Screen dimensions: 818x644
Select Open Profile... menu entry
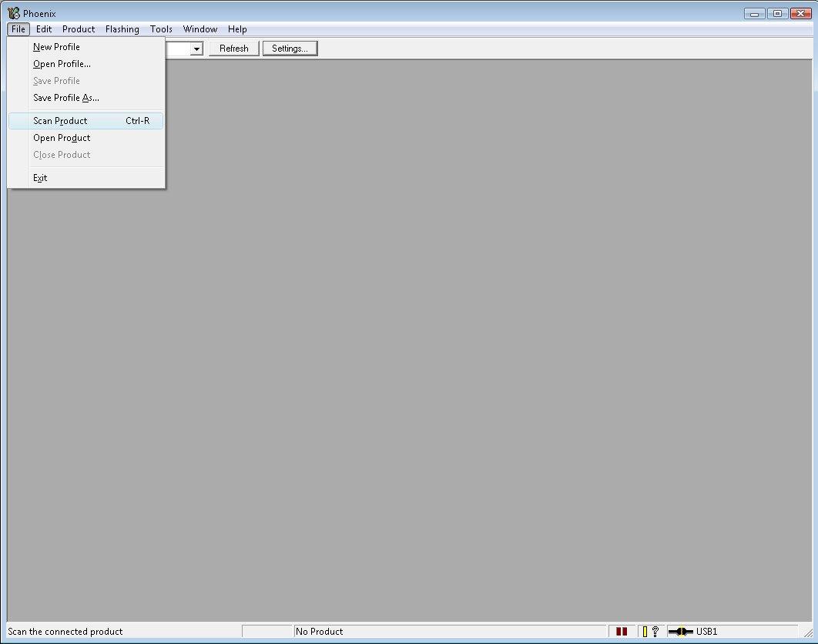[62, 64]
